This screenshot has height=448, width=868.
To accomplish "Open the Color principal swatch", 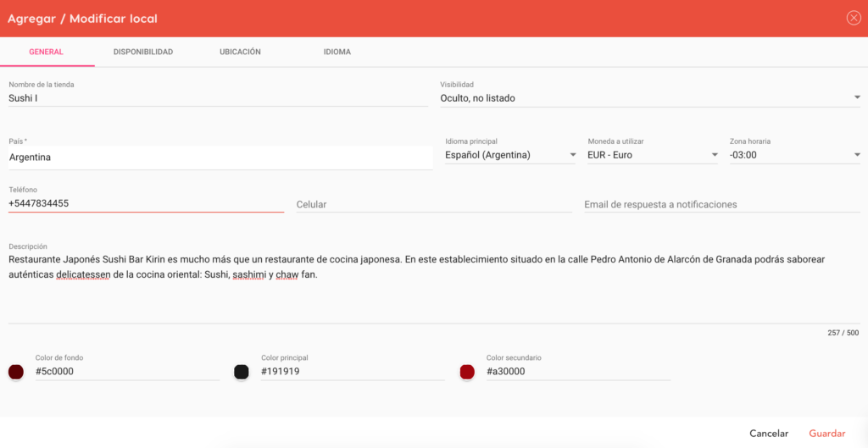I will tap(242, 372).
